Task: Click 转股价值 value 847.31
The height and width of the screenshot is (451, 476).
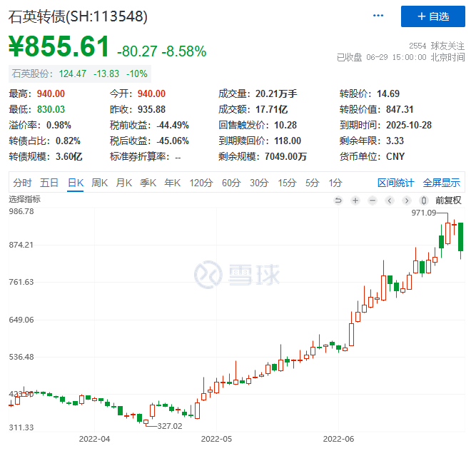Action: [400, 110]
